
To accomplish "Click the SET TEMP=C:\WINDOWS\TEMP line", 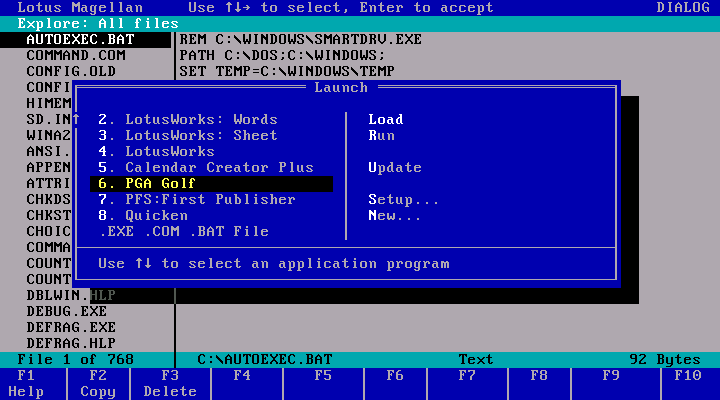I will [x=287, y=72].
